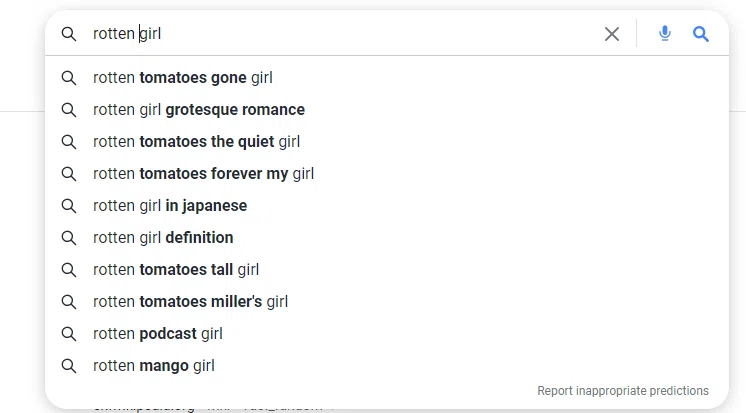Clear the search box with the X icon
Viewport: 746px width, 413px height.
(x=612, y=34)
